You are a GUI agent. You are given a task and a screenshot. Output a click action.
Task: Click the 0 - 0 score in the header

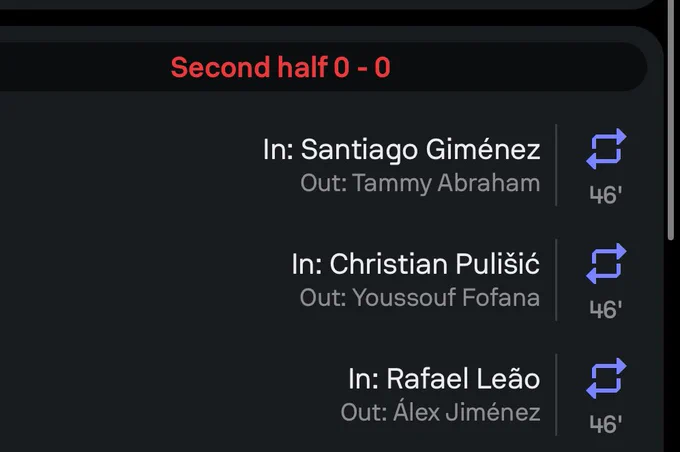click(362, 67)
